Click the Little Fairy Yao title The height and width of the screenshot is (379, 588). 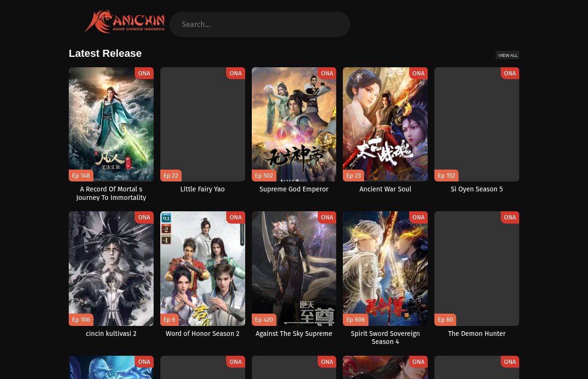point(202,189)
